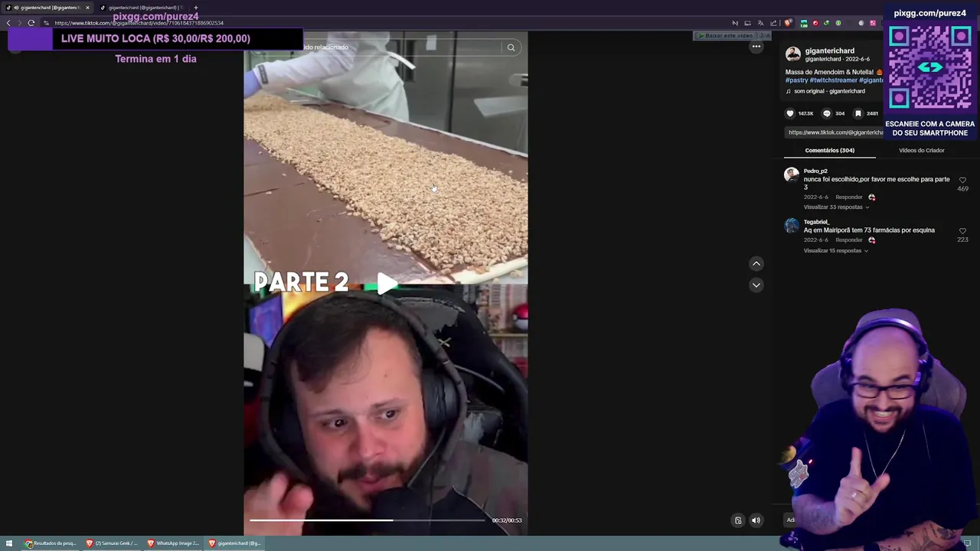Click the translate page icon in toolbar
This screenshot has height=551, width=980.
click(x=760, y=23)
